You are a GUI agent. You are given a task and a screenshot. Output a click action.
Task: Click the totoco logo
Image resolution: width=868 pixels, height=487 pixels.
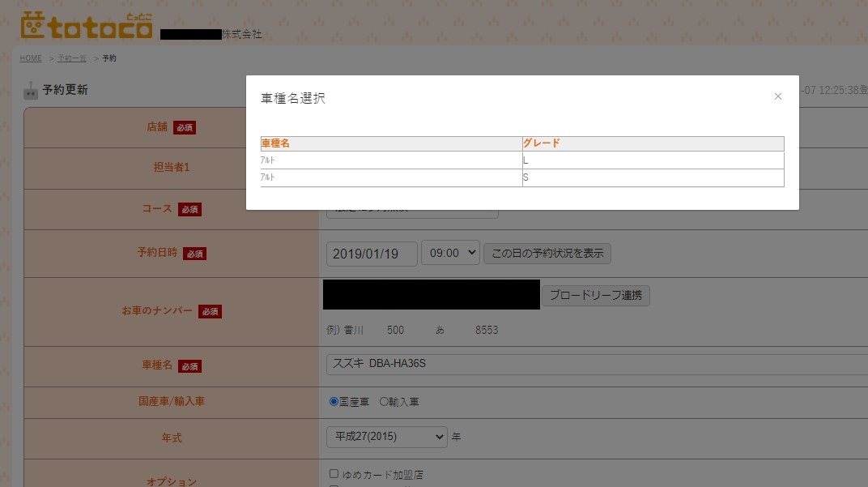tap(87, 27)
